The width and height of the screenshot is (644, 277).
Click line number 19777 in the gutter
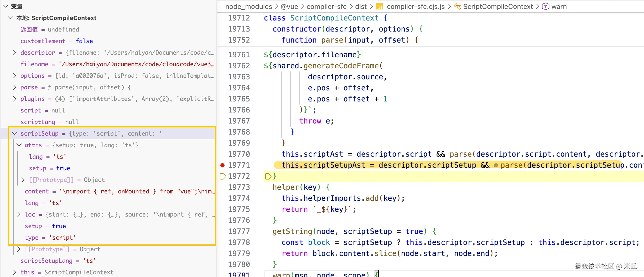point(239,231)
